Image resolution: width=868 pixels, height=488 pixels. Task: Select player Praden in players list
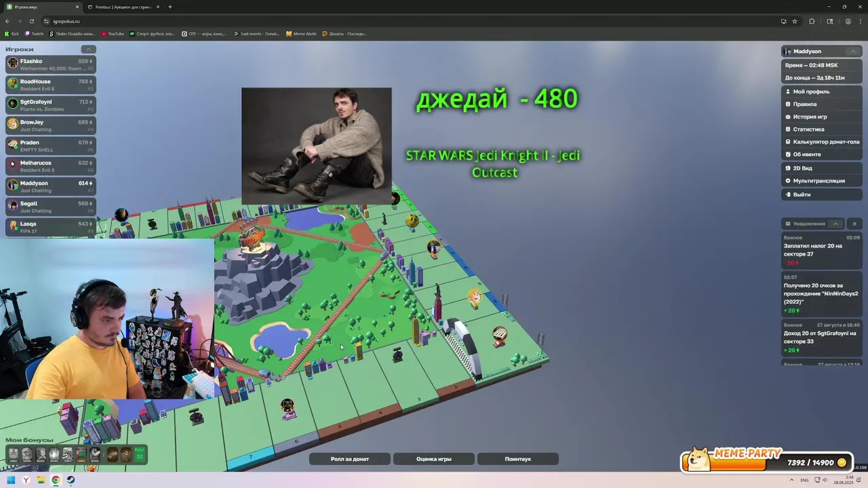(x=51, y=146)
